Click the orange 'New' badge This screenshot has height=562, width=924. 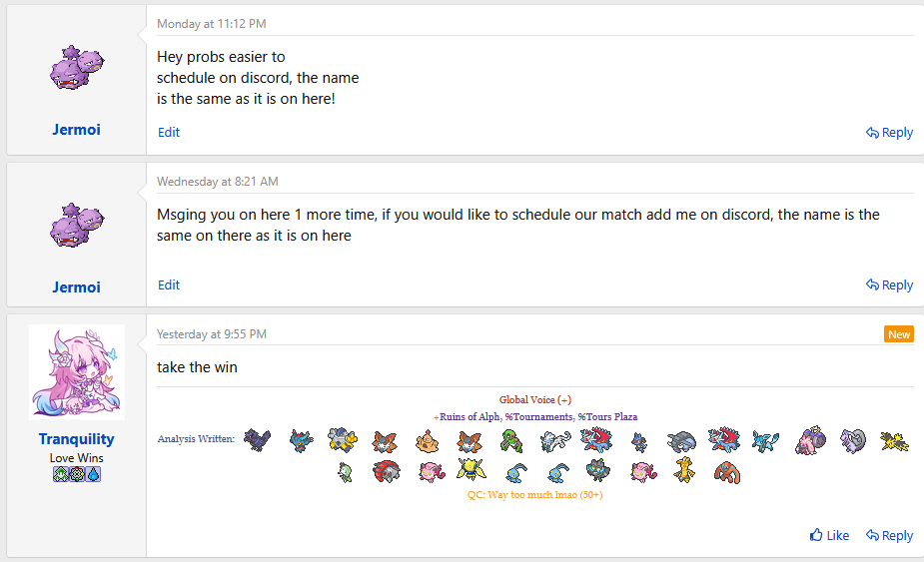[899, 334]
